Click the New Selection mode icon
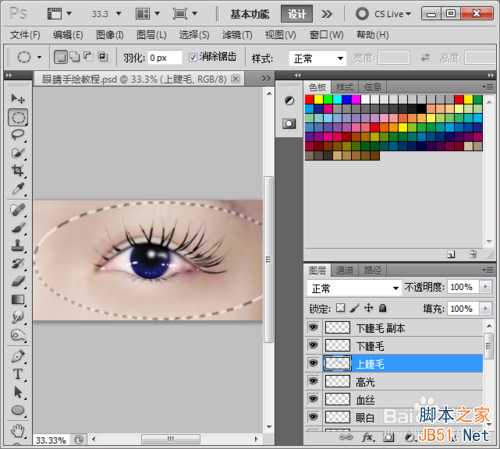 (61, 57)
